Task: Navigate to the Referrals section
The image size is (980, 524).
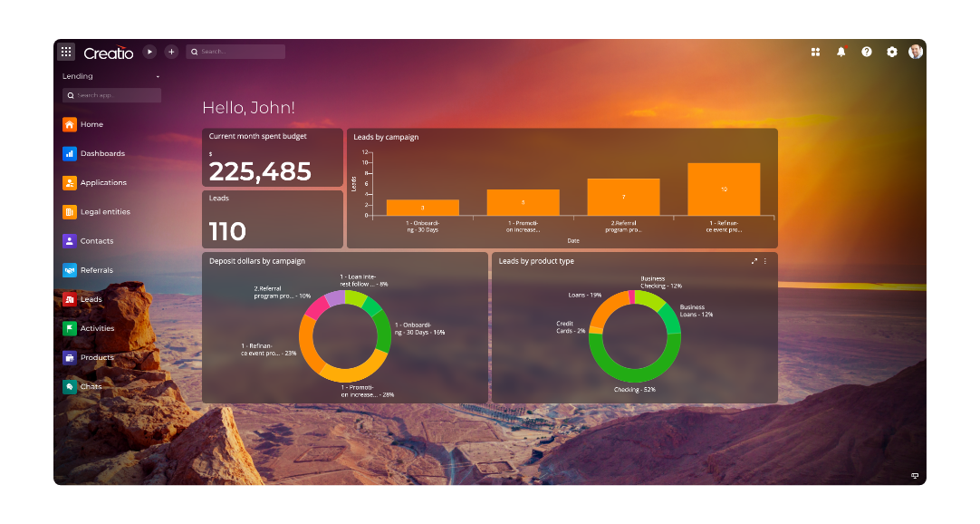Action: (x=96, y=270)
